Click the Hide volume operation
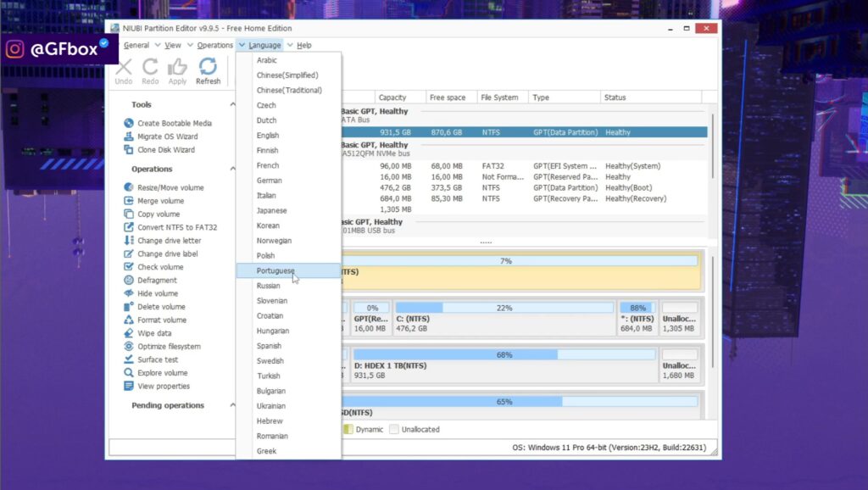This screenshot has width=868, height=490. coord(152,294)
